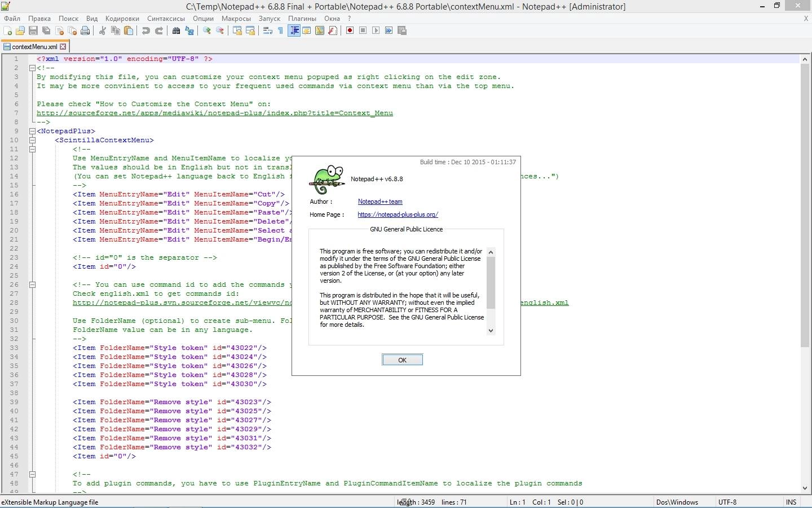Toggle synchronized horizontal scrolling icon
The height and width of the screenshot is (508, 812).
(x=250, y=30)
